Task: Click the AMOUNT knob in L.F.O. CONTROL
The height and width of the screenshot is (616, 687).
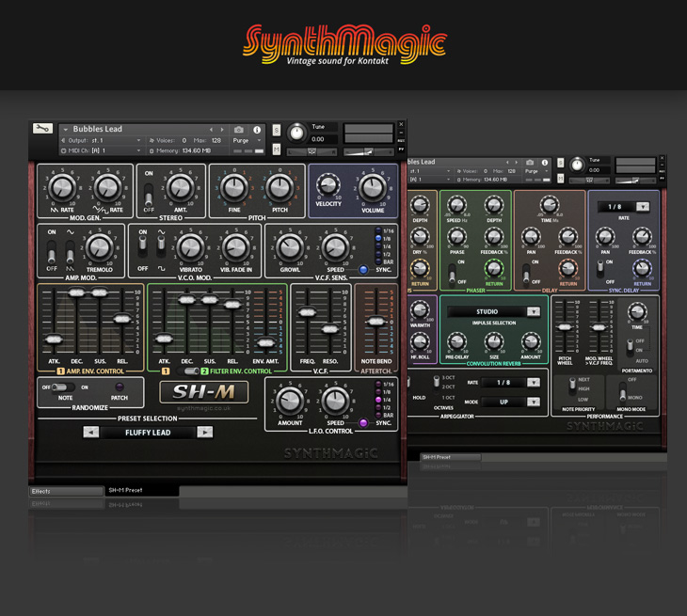Action: coord(290,401)
